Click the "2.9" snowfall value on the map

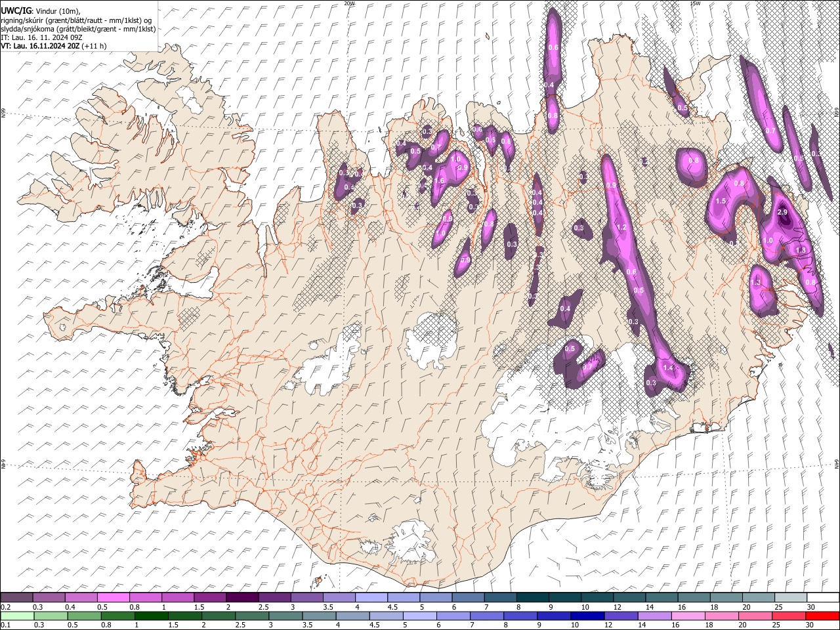[x=782, y=212]
